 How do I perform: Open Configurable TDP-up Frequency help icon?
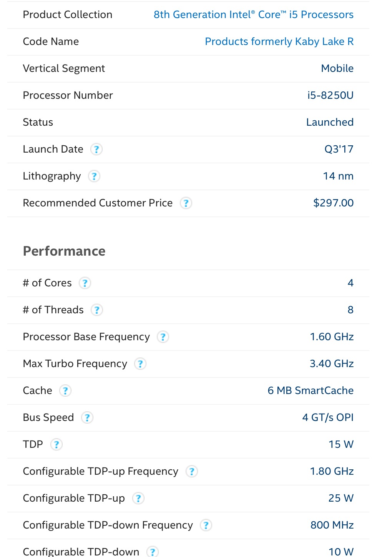pos(192,471)
